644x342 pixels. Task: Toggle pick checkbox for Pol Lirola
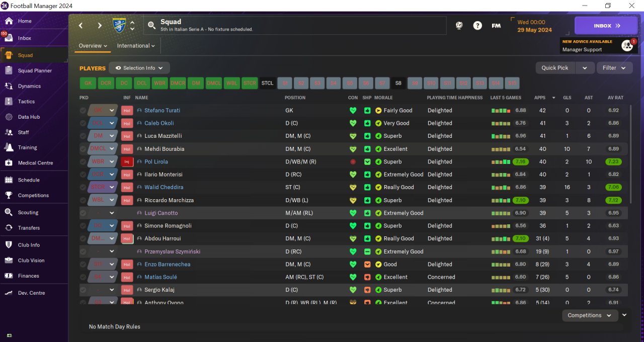point(83,162)
